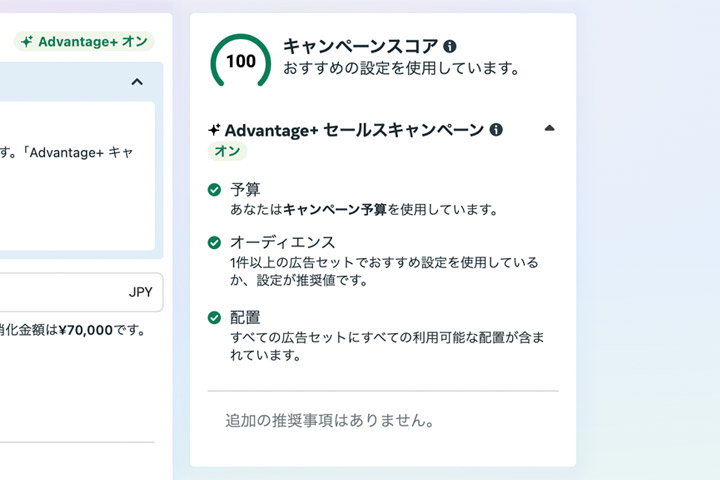720x480 pixels.
Task: Click the sparkle icon before Advantage+ セールスキャンペーン
Action: (x=214, y=130)
